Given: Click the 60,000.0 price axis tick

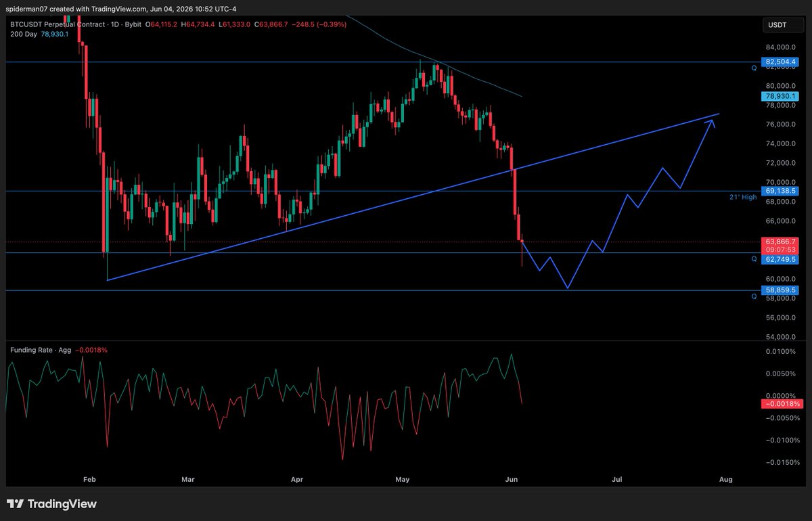Looking at the screenshot, I should [x=780, y=279].
